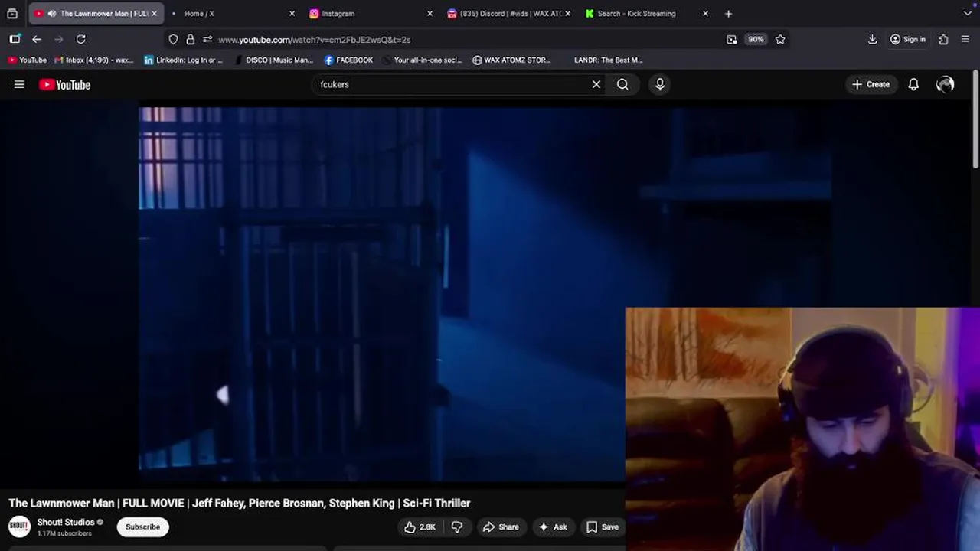Click the youtube.com address bar URL
This screenshot has height=551, width=980.
click(315, 40)
